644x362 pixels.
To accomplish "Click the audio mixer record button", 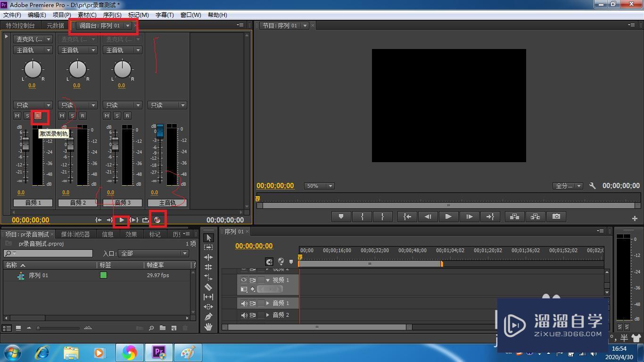I will point(157,220).
